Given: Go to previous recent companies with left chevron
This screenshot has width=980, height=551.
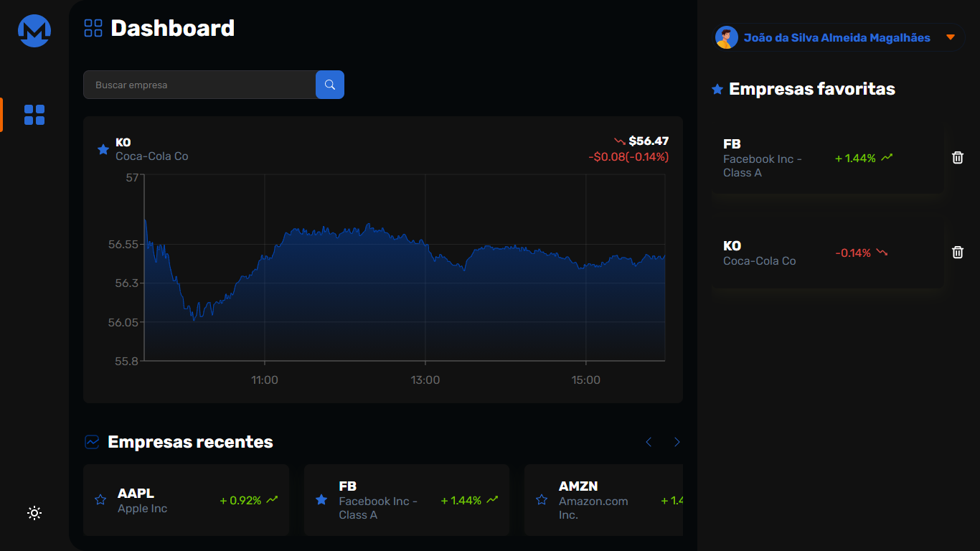Looking at the screenshot, I should tap(649, 442).
